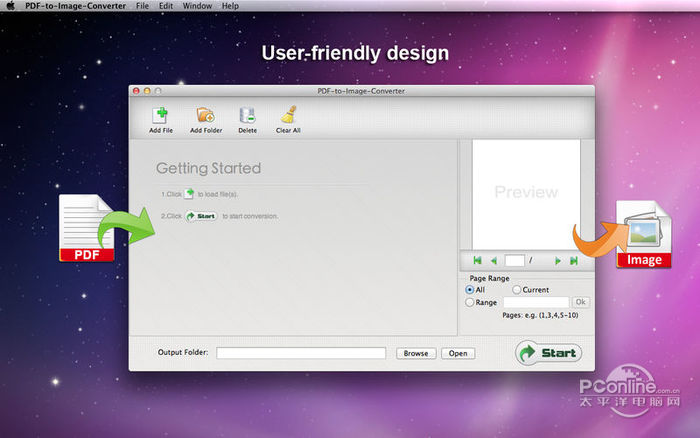Image resolution: width=700 pixels, height=438 pixels.
Task: Click the page number field
Action: tap(514, 260)
